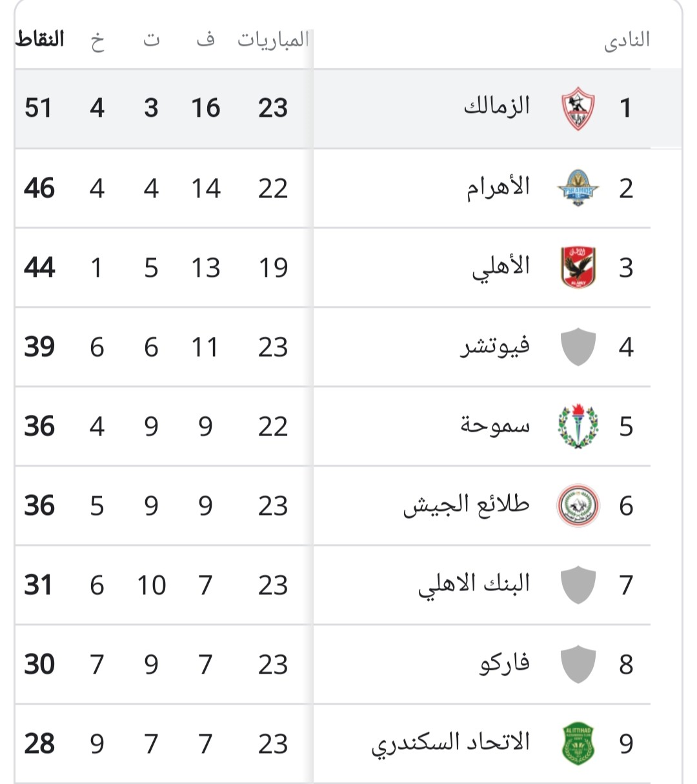
Task: Select the الأهلي team name
Action: 500,267
